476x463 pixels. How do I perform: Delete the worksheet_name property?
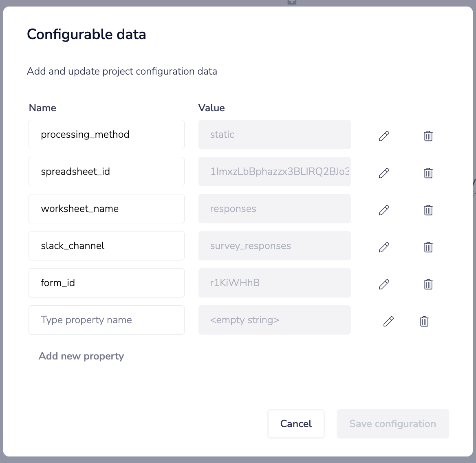point(428,210)
